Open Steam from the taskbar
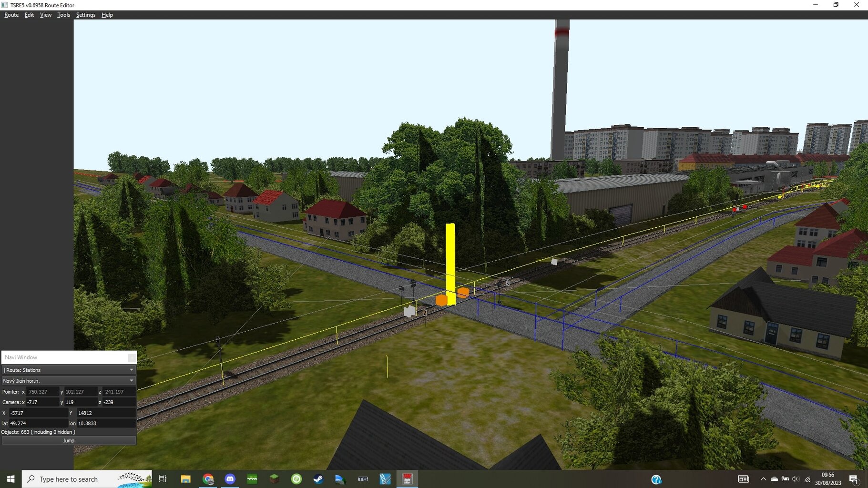The width and height of the screenshot is (868, 488). pyautogui.click(x=318, y=479)
